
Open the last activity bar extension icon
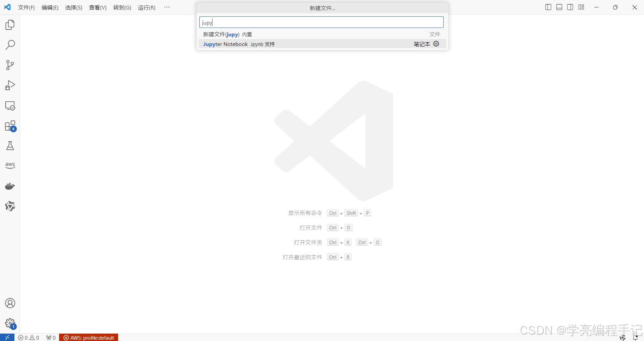tap(10, 206)
